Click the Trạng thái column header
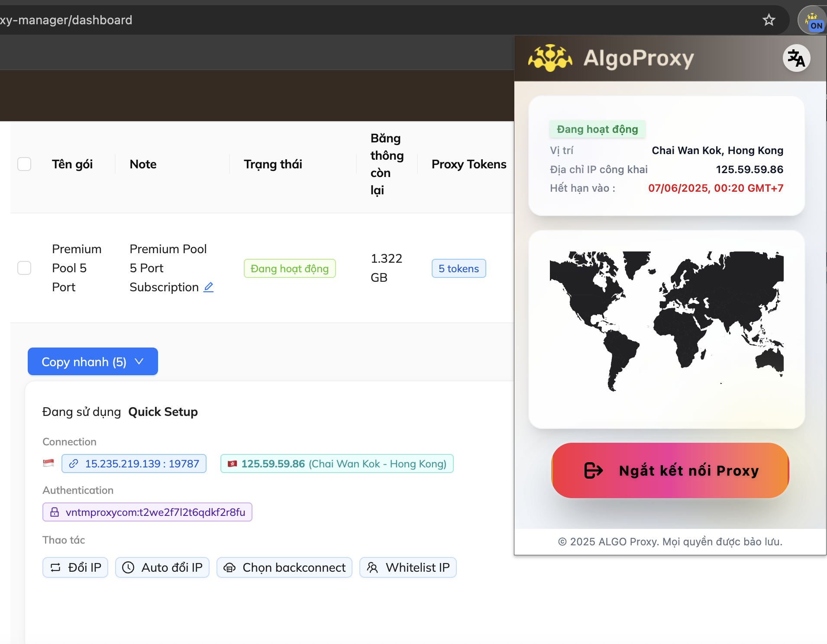827x644 pixels. coord(273,164)
